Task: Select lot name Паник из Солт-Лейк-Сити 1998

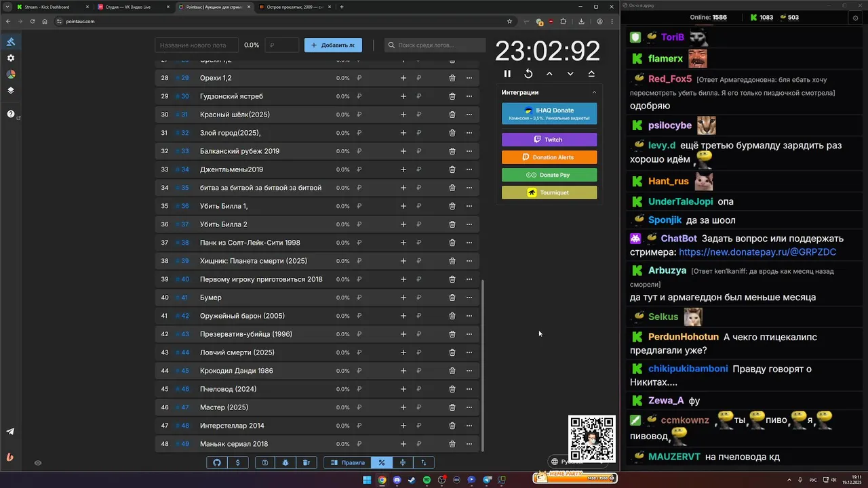Action: 250,243
